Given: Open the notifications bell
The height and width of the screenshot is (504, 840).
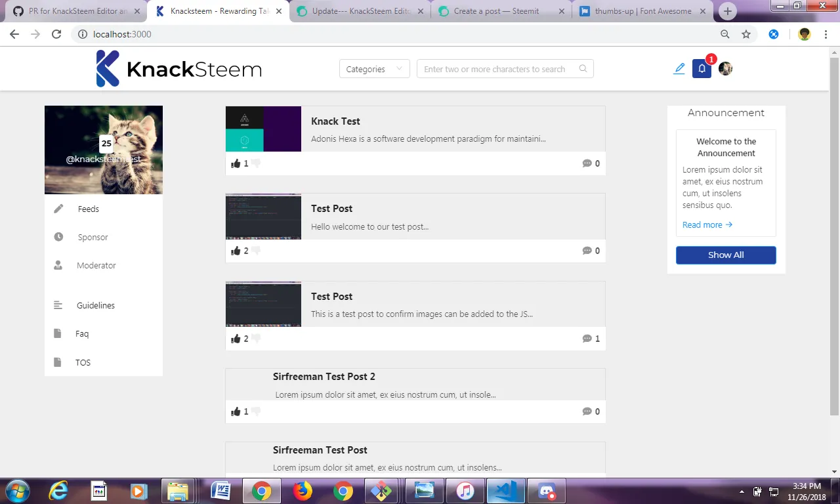Looking at the screenshot, I should pyautogui.click(x=702, y=68).
